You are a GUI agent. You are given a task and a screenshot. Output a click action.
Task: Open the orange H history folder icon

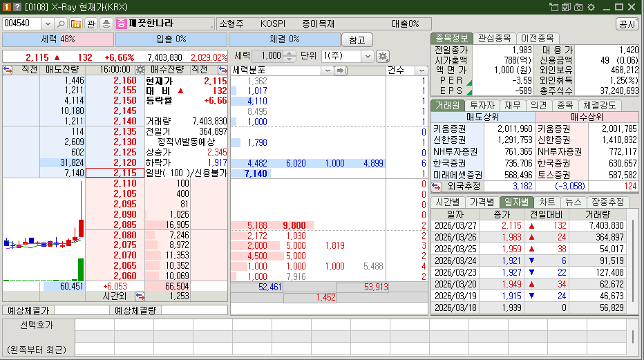coord(76,24)
